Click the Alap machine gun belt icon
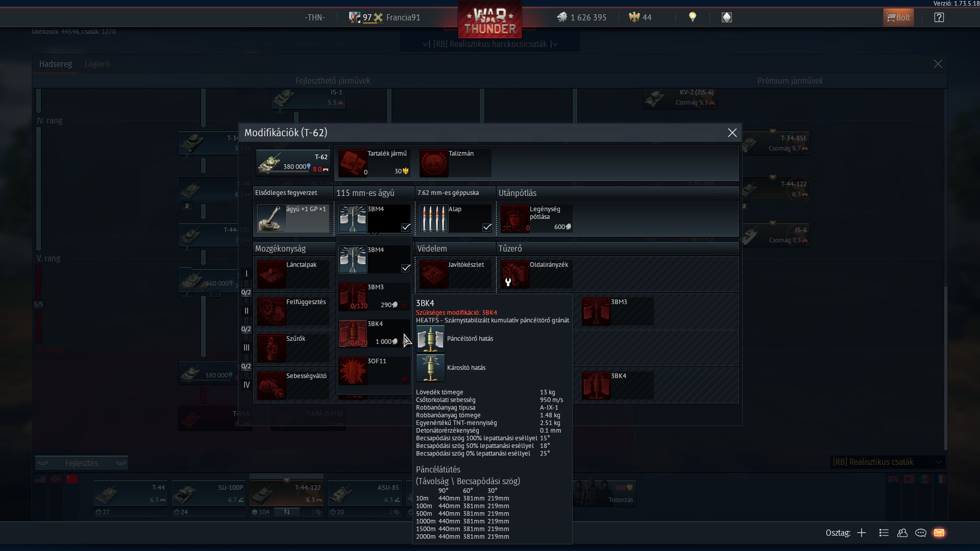Screen dimensions: 980x551 click(433, 218)
